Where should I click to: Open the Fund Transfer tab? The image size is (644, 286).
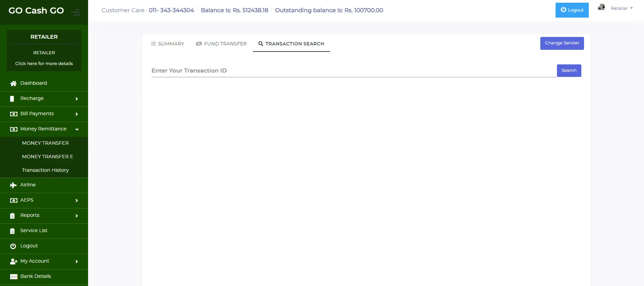coord(221,44)
